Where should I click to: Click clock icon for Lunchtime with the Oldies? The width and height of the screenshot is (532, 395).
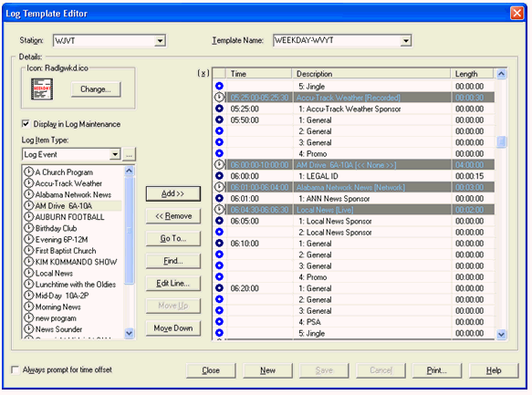point(29,284)
